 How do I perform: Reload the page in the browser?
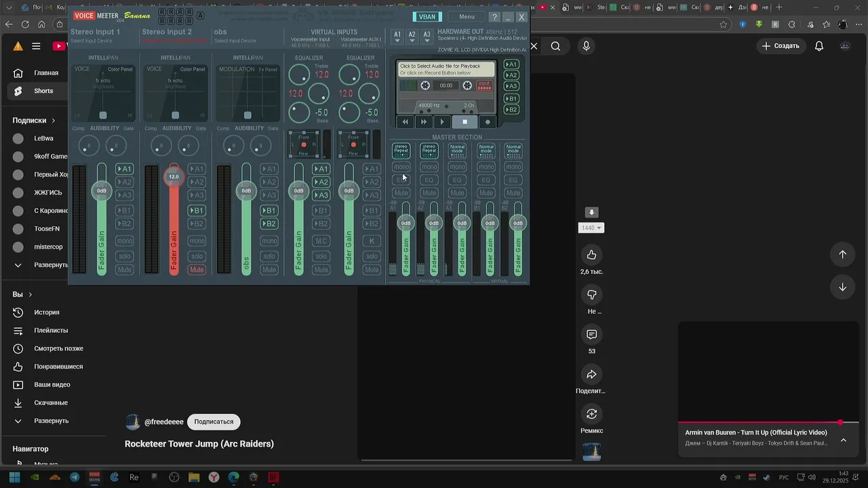pyautogui.click(x=25, y=24)
